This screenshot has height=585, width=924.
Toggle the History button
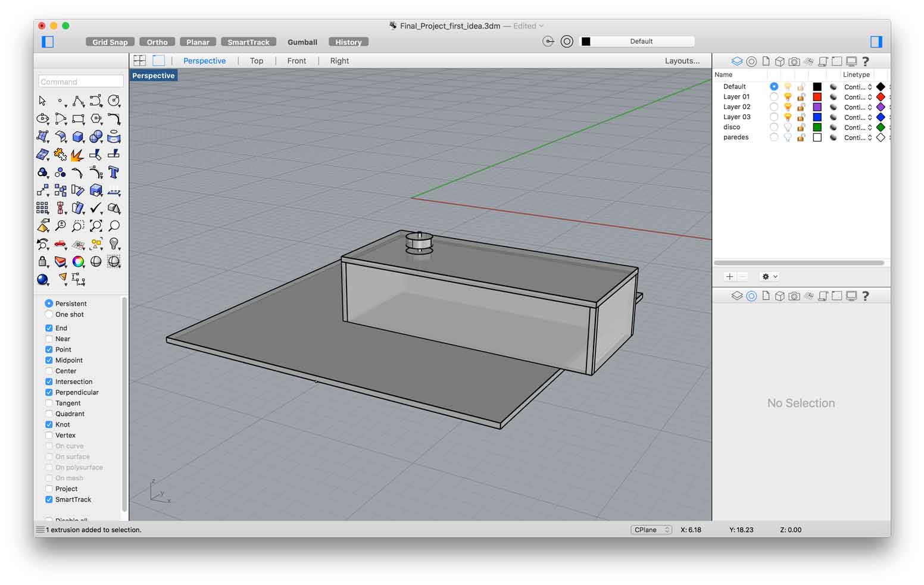point(348,42)
